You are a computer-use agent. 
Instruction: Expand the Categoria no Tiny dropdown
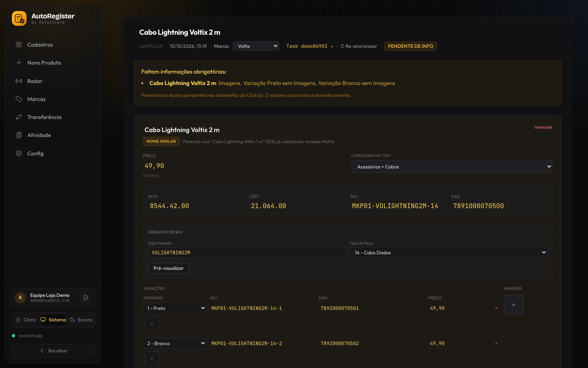(x=452, y=167)
